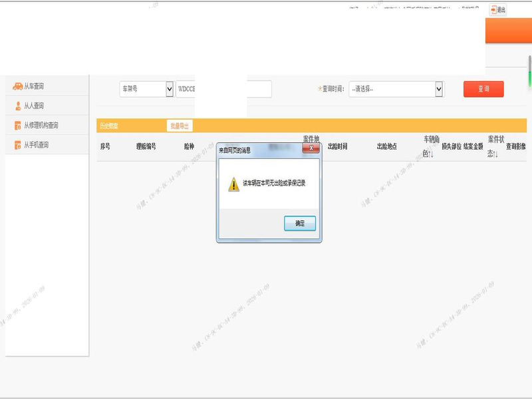
Task: Sort by the 车辆角色 column arrows
Action: point(431,154)
